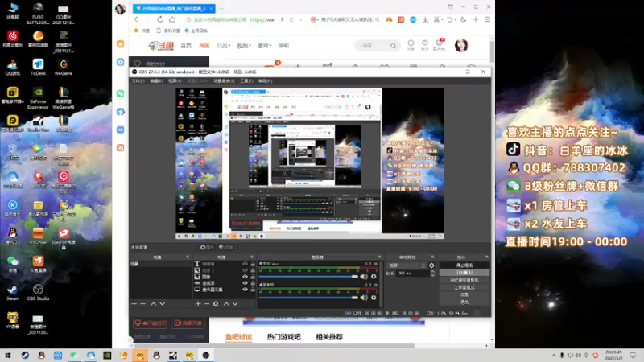Start the virtual camera in OBS
The image size is (644, 362).
coord(464,280)
